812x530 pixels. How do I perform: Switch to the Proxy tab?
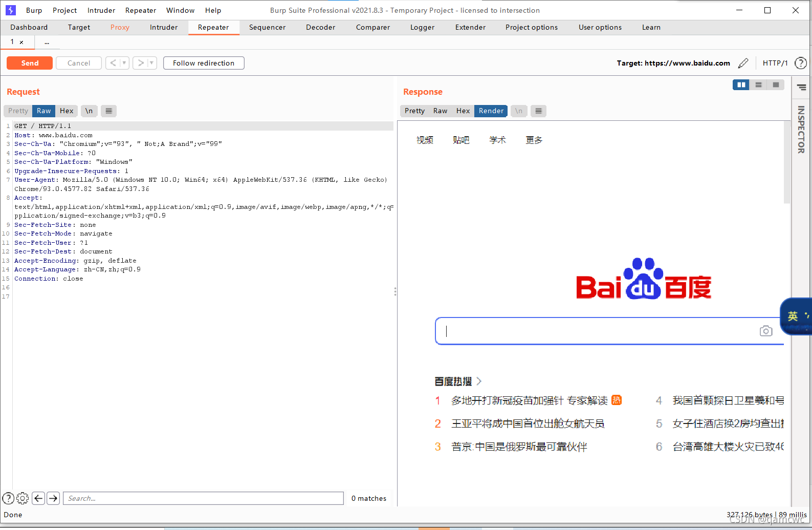click(120, 27)
